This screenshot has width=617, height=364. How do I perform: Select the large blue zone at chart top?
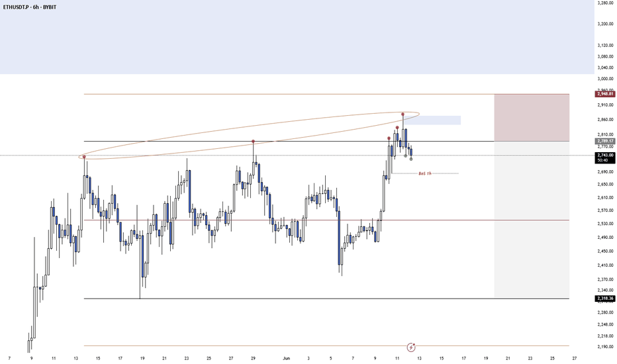click(297, 37)
